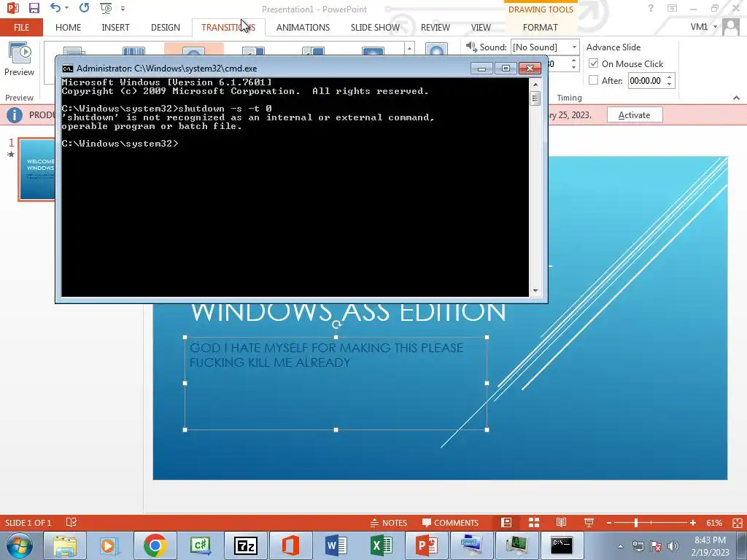The width and height of the screenshot is (747, 560).
Task: Click the PowerPoint Help question mark icon
Action: coord(651,8)
